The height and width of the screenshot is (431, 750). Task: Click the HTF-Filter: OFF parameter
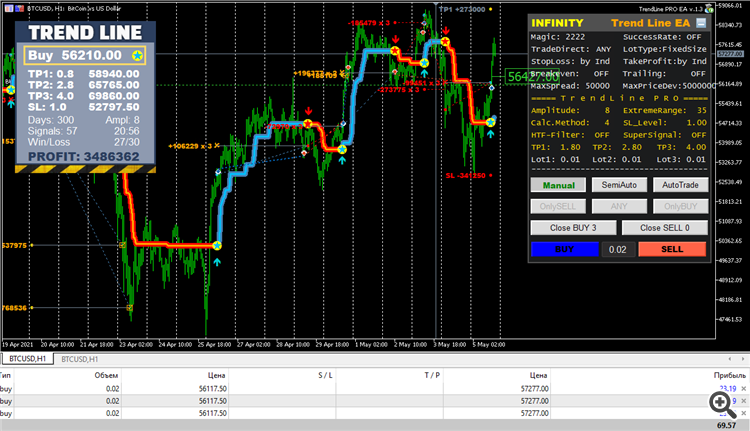coord(570,135)
